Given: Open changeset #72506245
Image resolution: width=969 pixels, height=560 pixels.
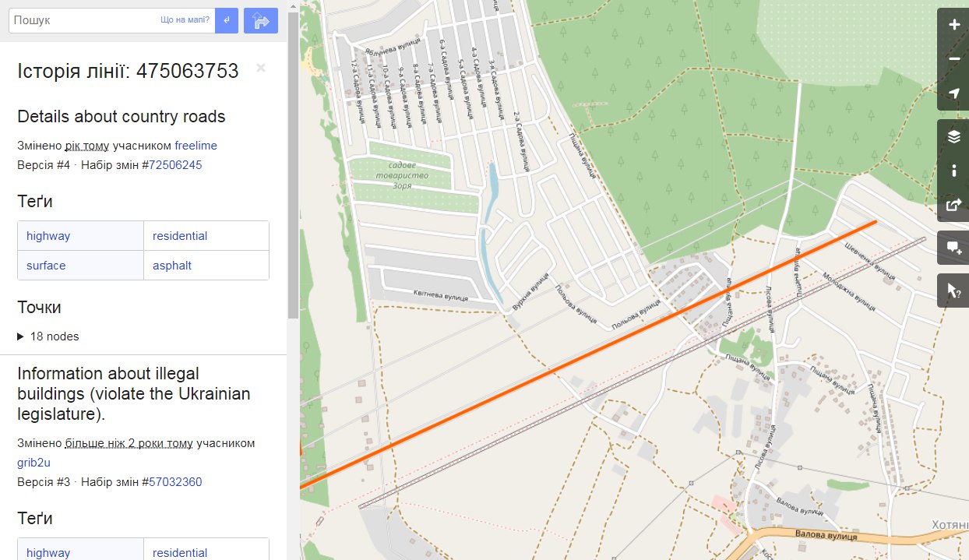Looking at the screenshot, I should click(x=175, y=165).
